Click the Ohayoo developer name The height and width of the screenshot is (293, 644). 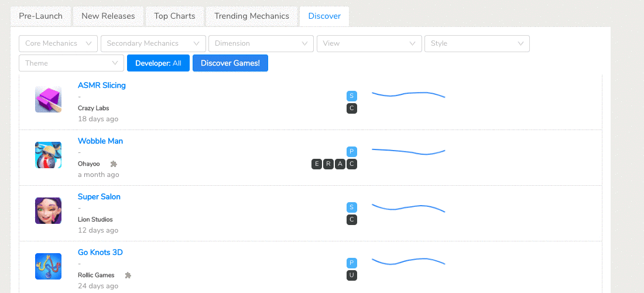coord(89,164)
